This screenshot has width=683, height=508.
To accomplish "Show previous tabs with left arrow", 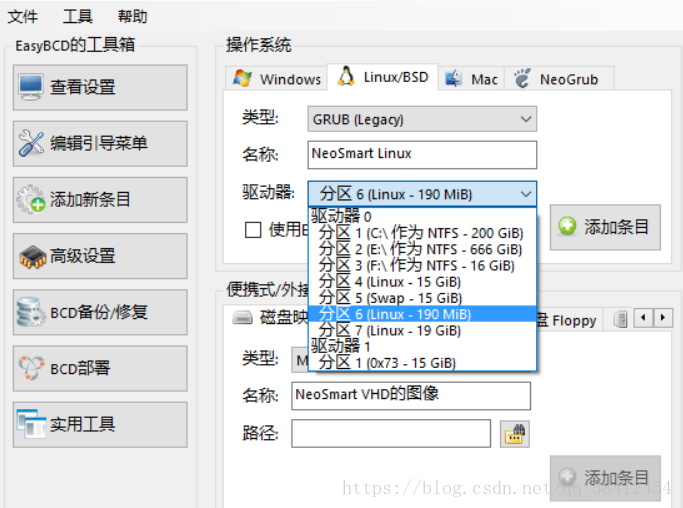I will pos(643,318).
